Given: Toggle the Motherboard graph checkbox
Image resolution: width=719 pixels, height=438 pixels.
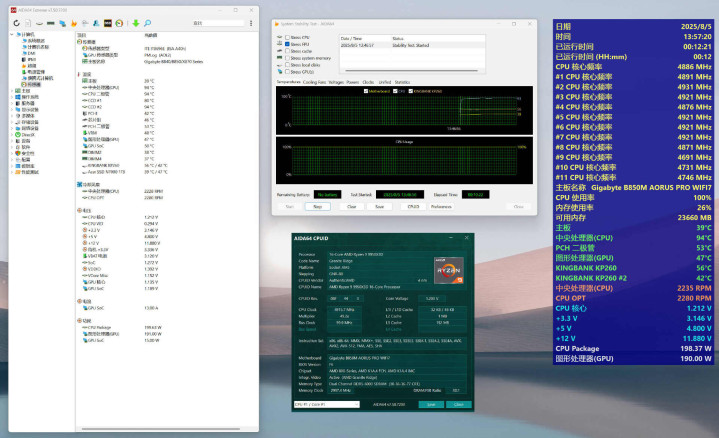Looking at the screenshot, I should (365, 91).
